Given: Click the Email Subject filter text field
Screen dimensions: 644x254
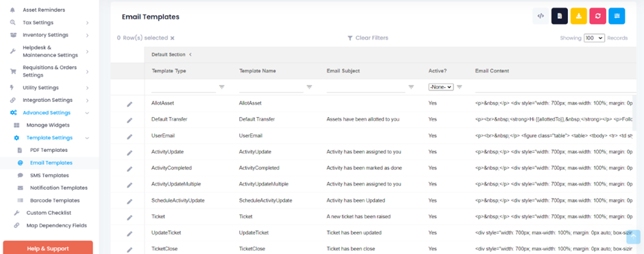Looking at the screenshot, I should tap(366, 87).
